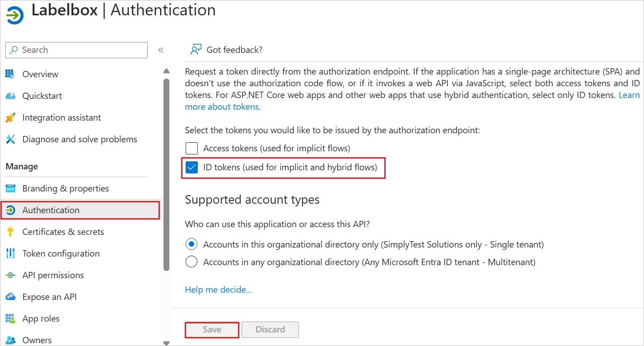Open the Help me decide link
The height and width of the screenshot is (346, 644).
(219, 290)
